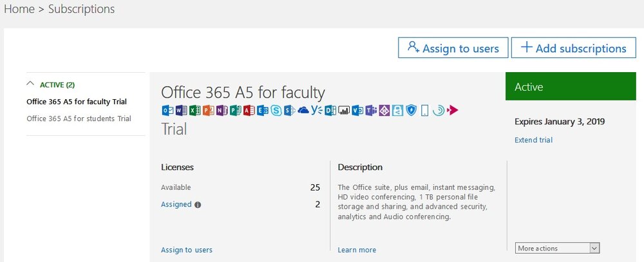Click the magenta Stream arrow icon
644x262 pixels.
(x=453, y=111)
